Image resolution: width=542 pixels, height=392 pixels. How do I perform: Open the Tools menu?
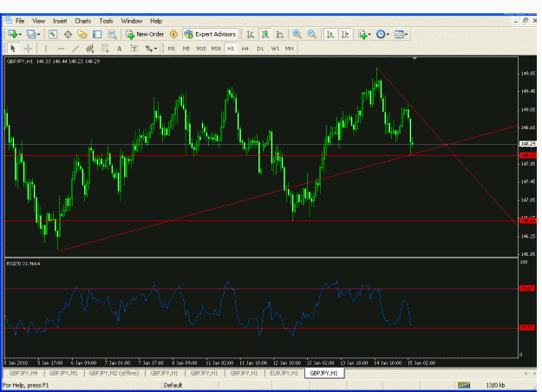click(106, 21)
